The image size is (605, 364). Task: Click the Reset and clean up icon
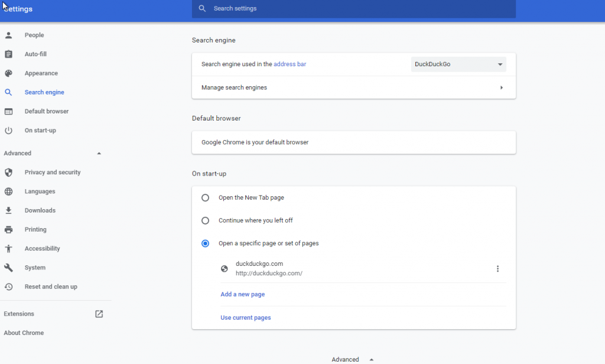click(9, 287)
